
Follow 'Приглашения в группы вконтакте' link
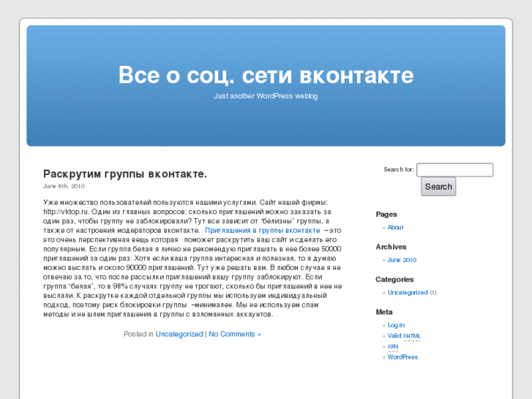pyautogui.click(x=262, y=230)
